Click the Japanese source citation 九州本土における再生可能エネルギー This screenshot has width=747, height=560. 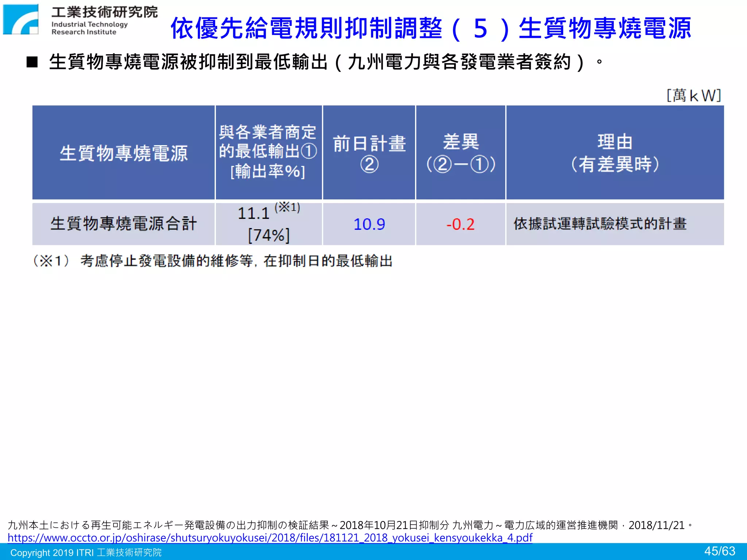[x=350, y=525]
